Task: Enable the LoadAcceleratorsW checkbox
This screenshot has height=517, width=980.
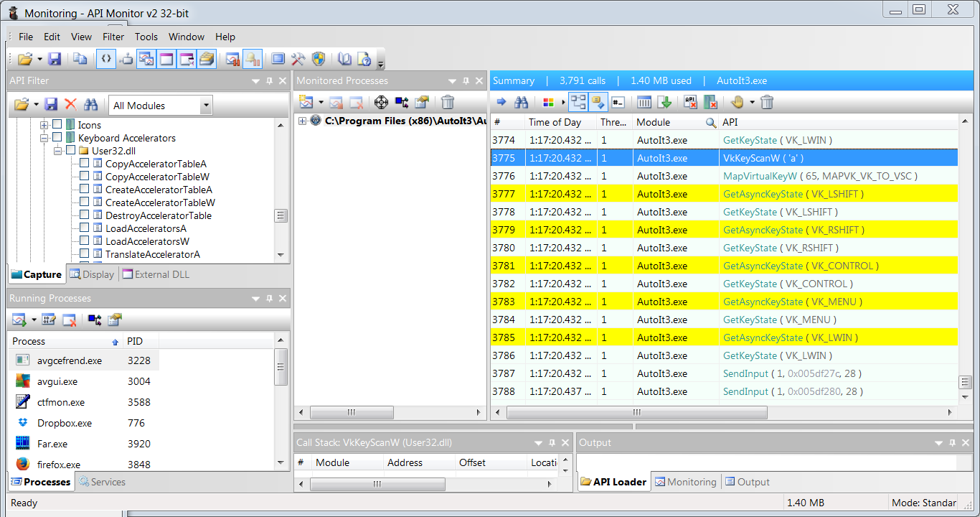Action: click(x=85, y=241)
